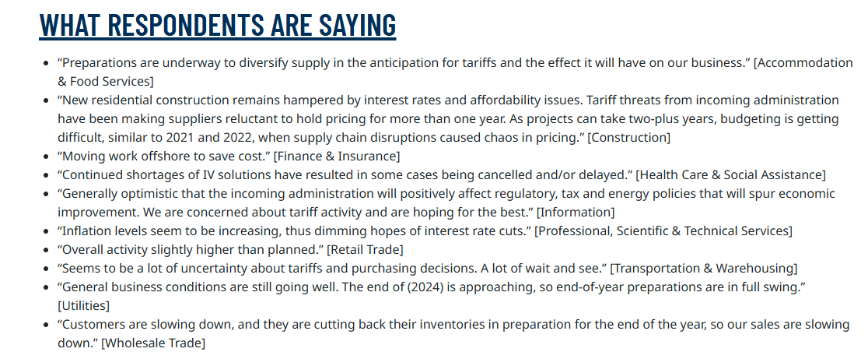Viewport: 868px width, 359px height.
Task: Click the "What Respondents Are Saying" heading
Action: coord(218,25)
